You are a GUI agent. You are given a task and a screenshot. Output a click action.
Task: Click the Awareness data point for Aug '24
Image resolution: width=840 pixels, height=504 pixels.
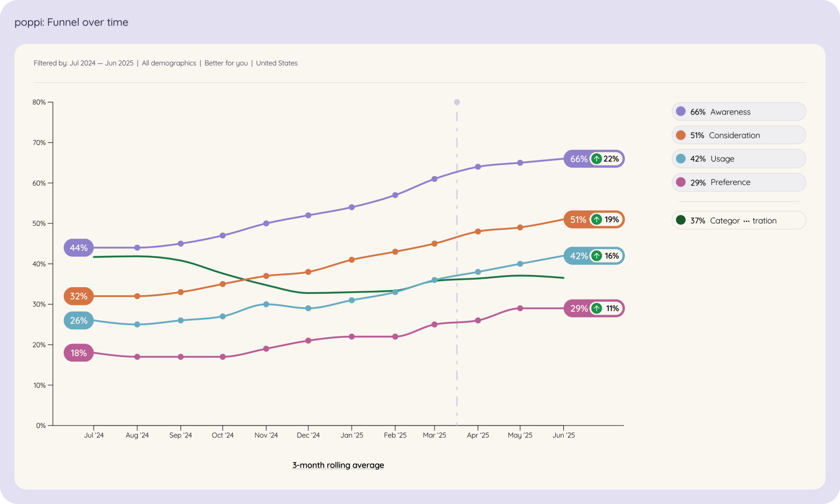pyautogui.click(x=137, y=248)
